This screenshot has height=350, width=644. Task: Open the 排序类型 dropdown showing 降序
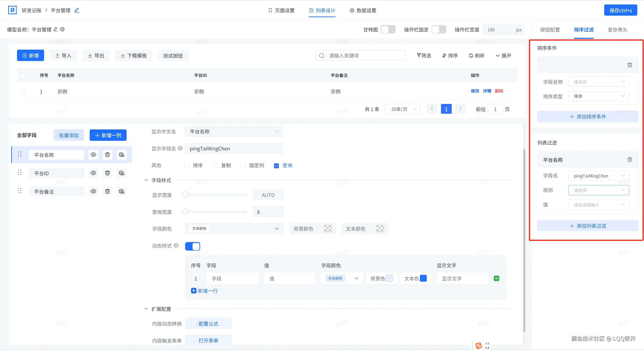click(599, 96)
